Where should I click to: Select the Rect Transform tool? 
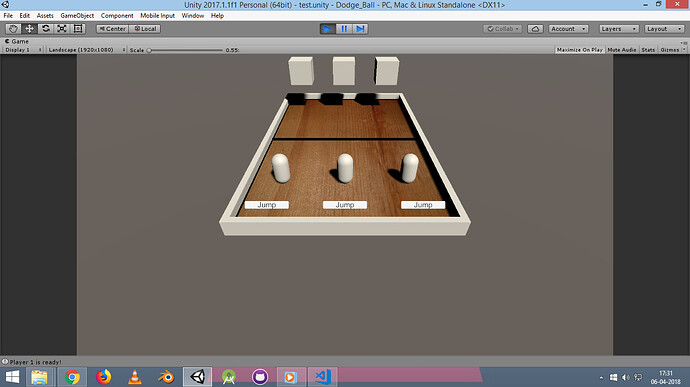click(x=78, y=29)
